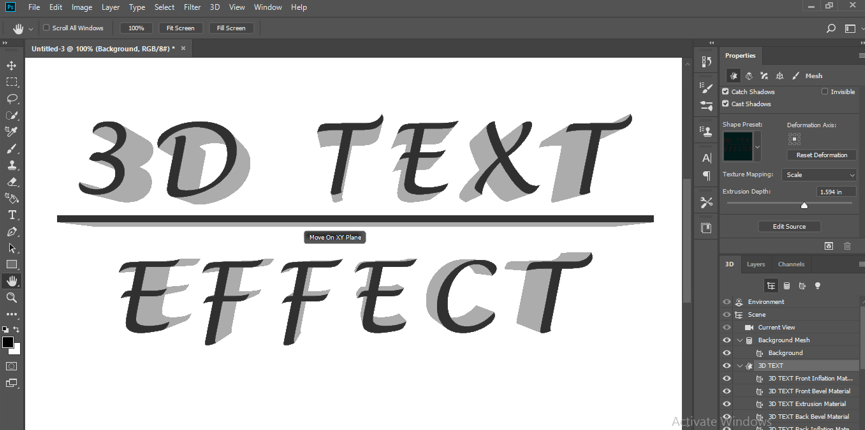This screenshot has height=430, width=865.
Task: Open the Clone Source panel icon
Action: (x=706, y=131)
